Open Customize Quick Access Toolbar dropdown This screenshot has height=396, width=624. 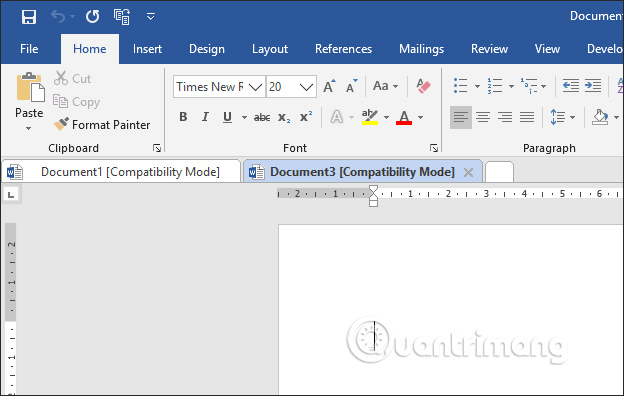pos(150,17)
